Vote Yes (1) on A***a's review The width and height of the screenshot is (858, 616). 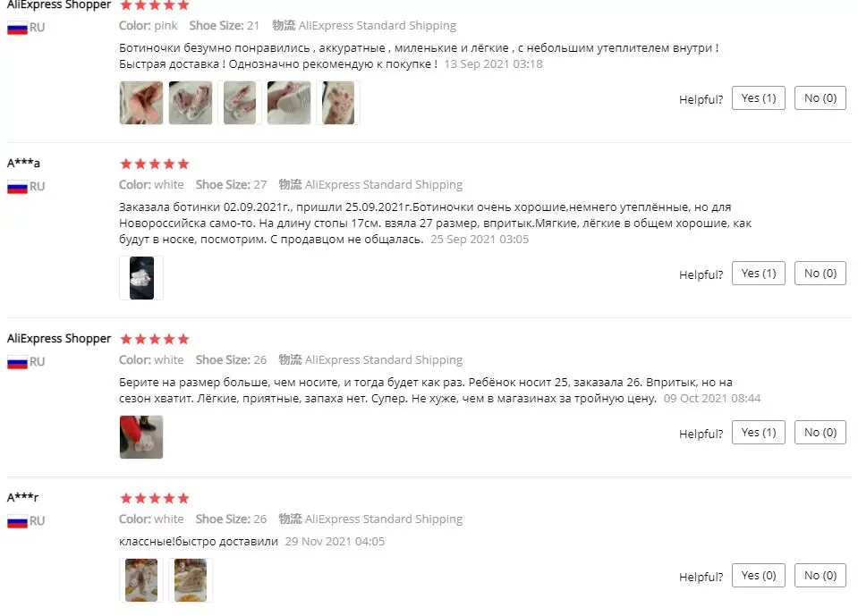tap(759, 273)
